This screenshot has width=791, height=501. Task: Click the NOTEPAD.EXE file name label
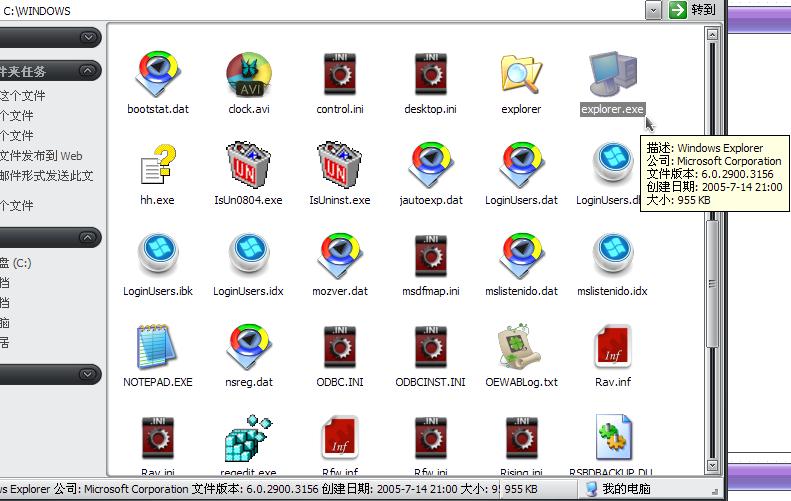(158, 382)
